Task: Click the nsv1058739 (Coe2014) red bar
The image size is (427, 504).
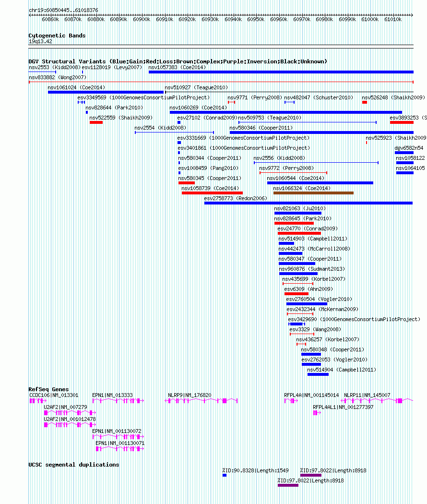Action: [x=212, y=193]
